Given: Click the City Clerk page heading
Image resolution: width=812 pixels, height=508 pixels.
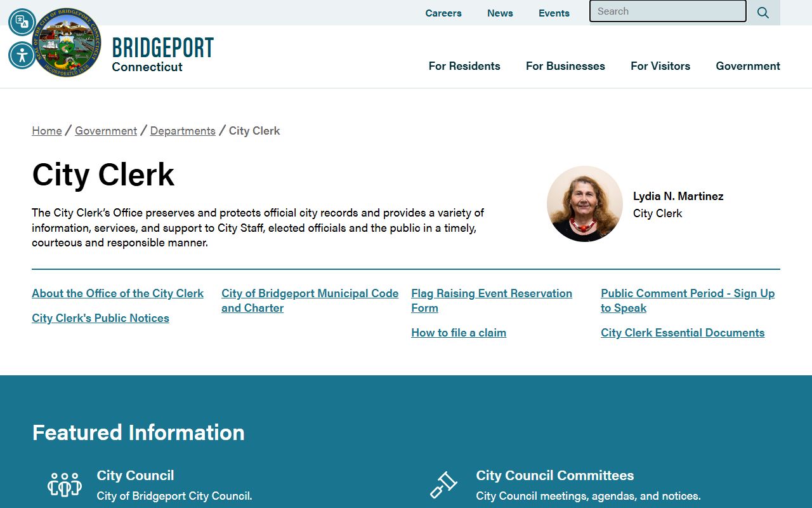Looking at the screenshot, I should tap(103, 175).
